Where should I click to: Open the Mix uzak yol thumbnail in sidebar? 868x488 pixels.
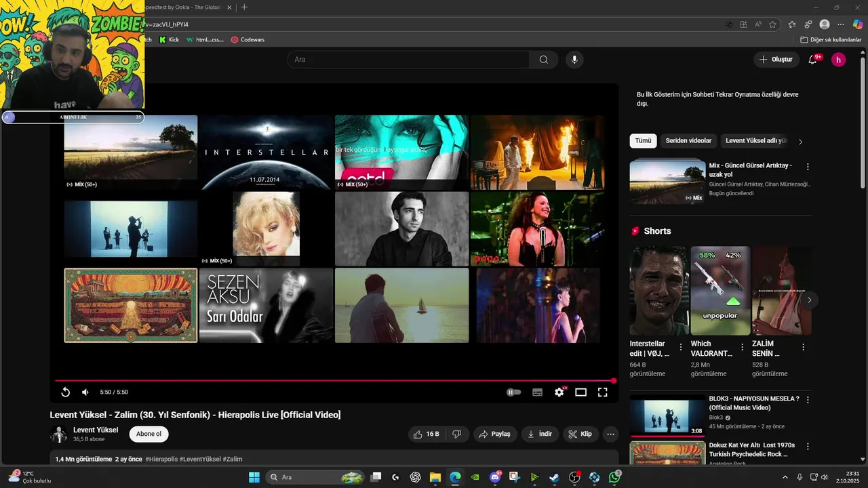pyautogui.click(x=667, y=181)
